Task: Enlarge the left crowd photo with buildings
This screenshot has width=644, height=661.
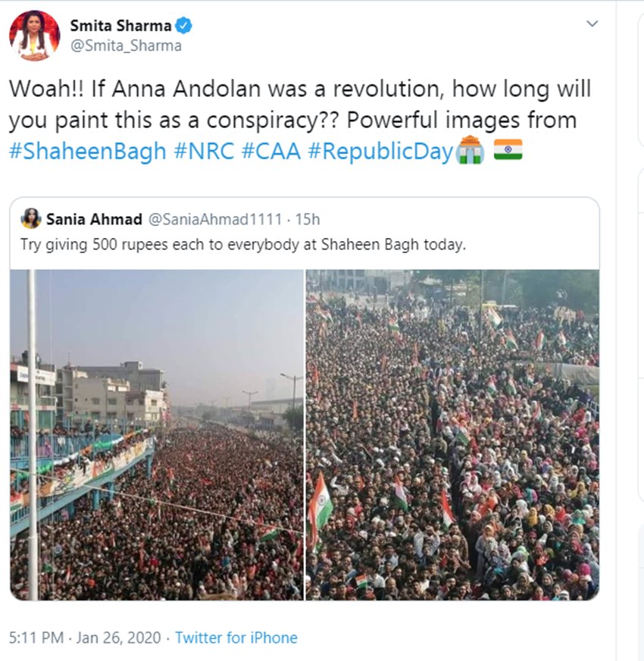Action: point(157,434)
